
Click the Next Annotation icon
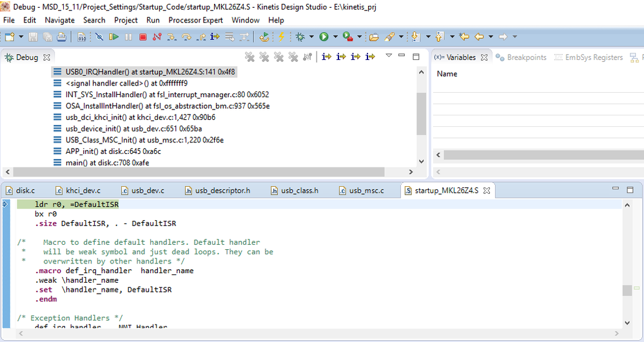point(416,37)
